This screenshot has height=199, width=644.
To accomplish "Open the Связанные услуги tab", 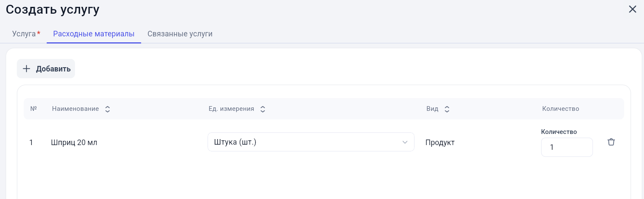I will (180, 34).
